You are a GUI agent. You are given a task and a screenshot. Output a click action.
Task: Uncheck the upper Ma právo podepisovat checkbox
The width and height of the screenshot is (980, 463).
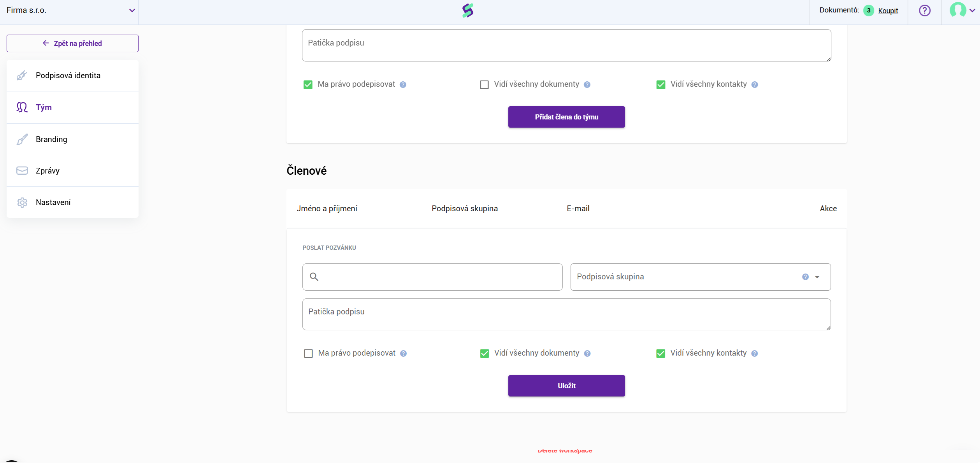point(308,84)
